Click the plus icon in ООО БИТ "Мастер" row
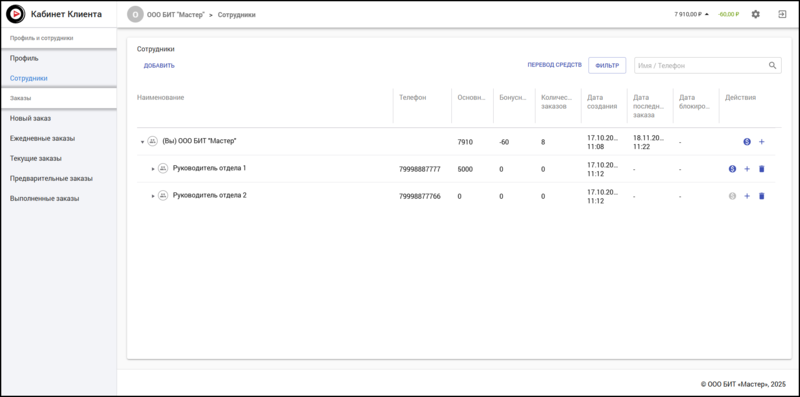 pyautogui.click(x=762, y=142)
